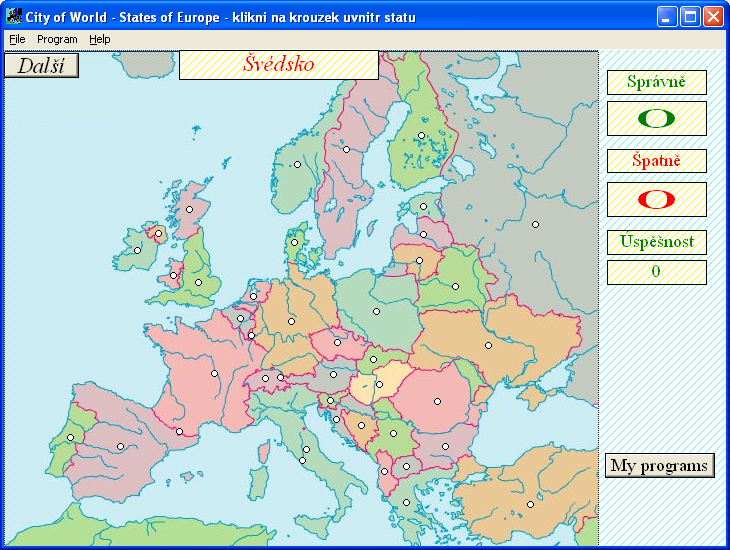Click the circle marker in Scotland
This screenshot has width=730, height=550.
tap(189, 210)
